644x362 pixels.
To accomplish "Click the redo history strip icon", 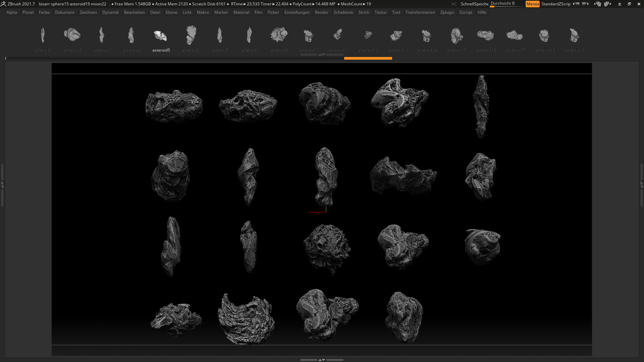I will [x=586, y=4].
